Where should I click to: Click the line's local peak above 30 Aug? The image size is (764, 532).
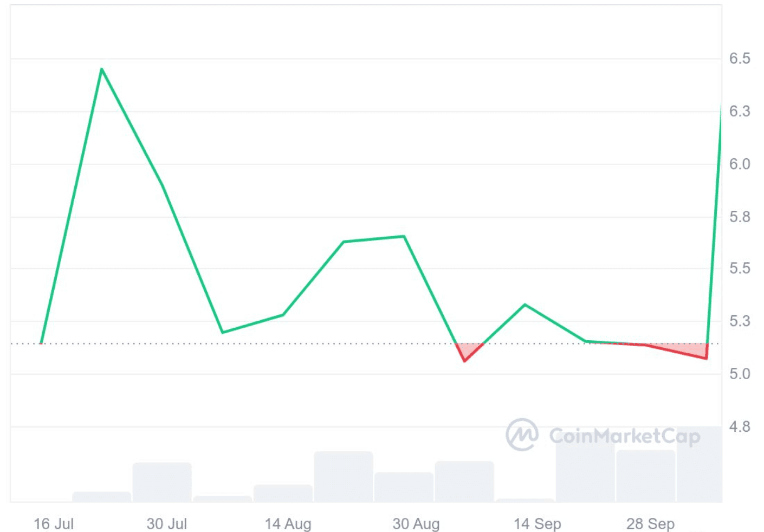(404, 236)
